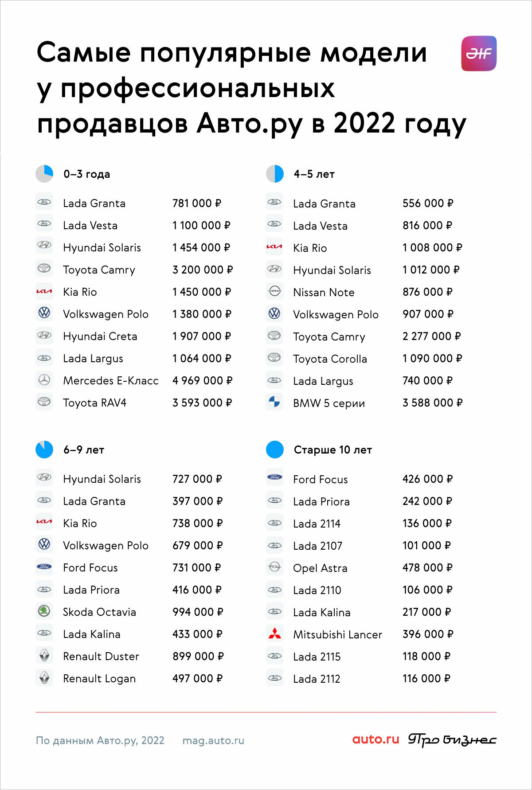Viewport: 532px width, 790px height.
Task: Click the Volkswagen logo in the 0–3 года list
Action: point(44,313)
